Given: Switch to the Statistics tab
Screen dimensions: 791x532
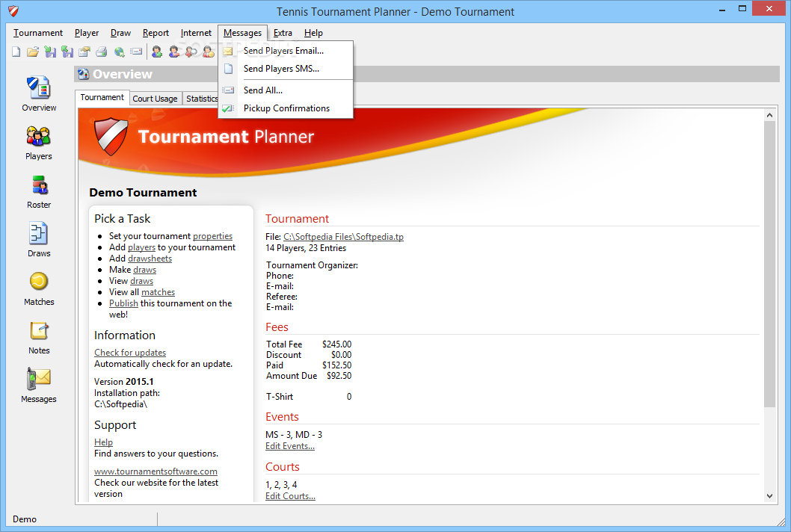Looking at the screenshot, I should [x=201, y=99].
